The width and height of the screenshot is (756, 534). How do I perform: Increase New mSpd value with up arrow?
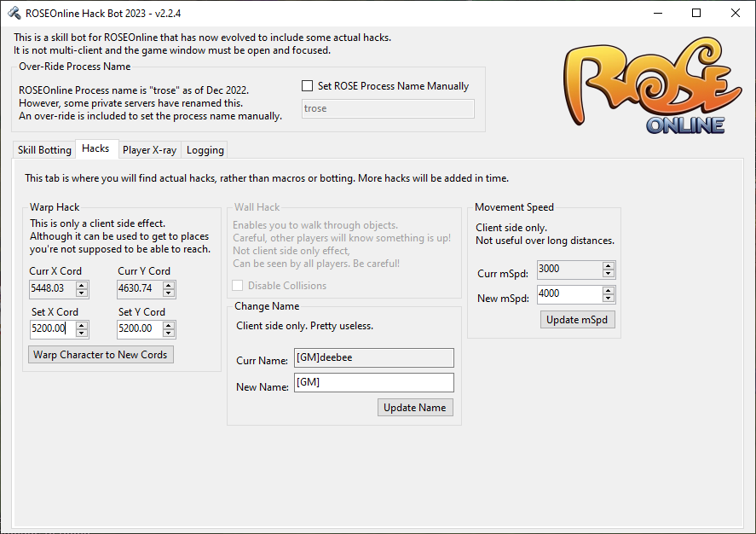coord(609,290)
